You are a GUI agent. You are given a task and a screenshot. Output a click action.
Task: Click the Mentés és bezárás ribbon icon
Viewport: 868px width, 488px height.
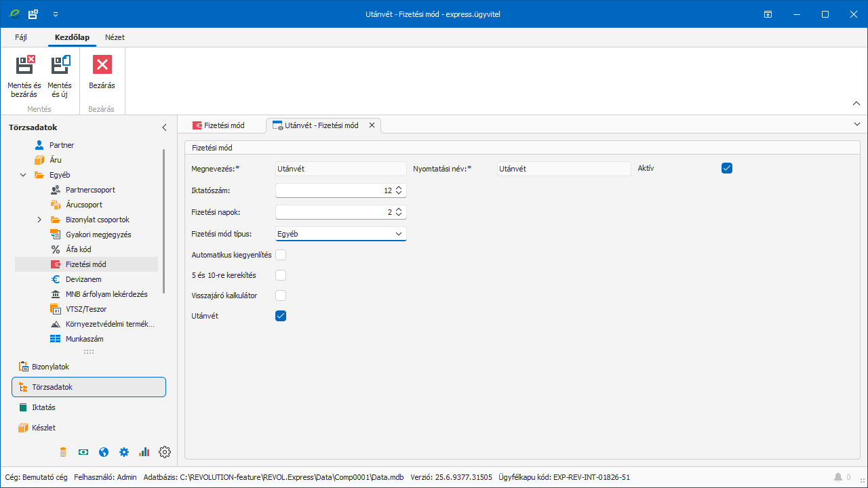24,65
